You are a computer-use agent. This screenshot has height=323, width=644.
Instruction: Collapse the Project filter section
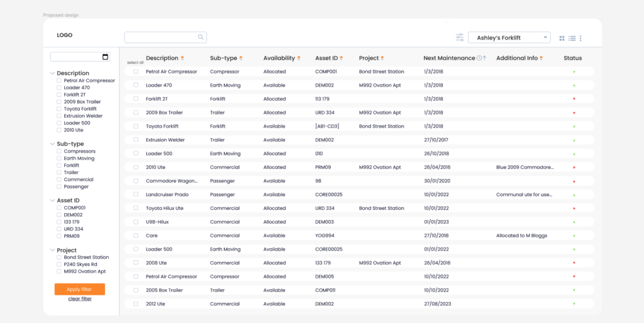pyautogui.click(x=52, y=250)
